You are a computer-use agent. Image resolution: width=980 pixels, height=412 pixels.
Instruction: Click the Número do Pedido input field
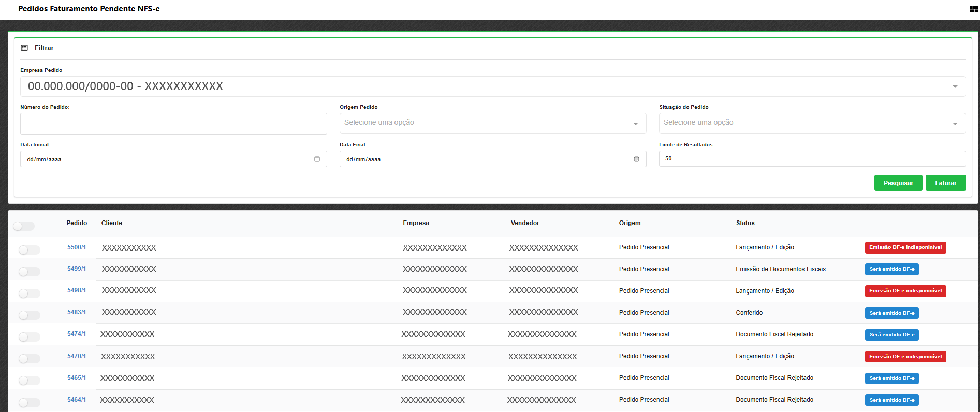pos(173,124)
